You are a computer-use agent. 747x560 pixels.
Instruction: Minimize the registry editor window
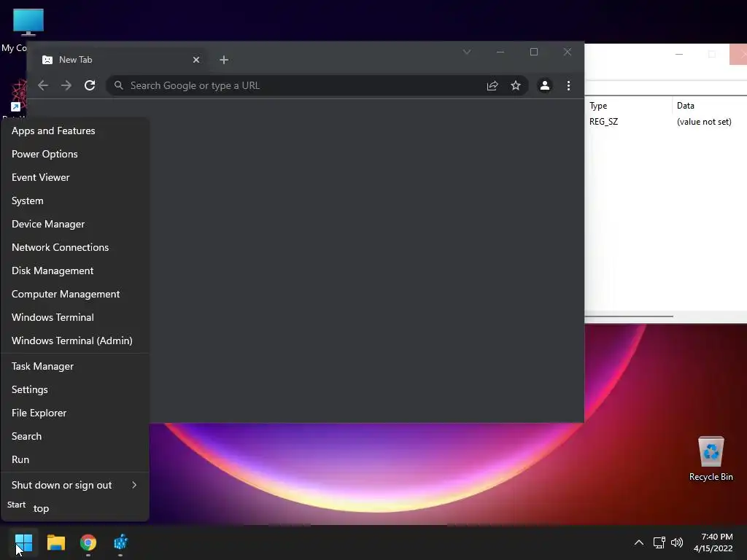coord(679,54)
